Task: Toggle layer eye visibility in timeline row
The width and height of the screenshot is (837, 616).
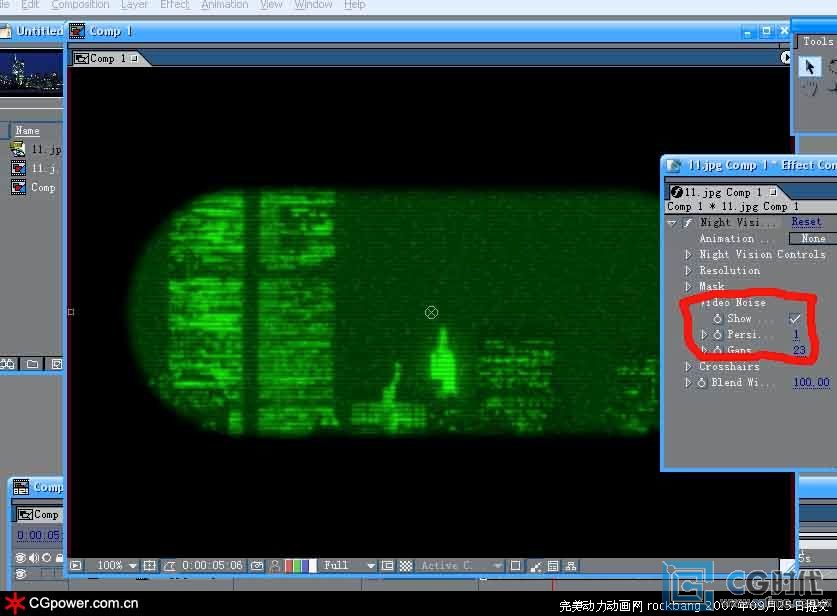Action: 20,574
